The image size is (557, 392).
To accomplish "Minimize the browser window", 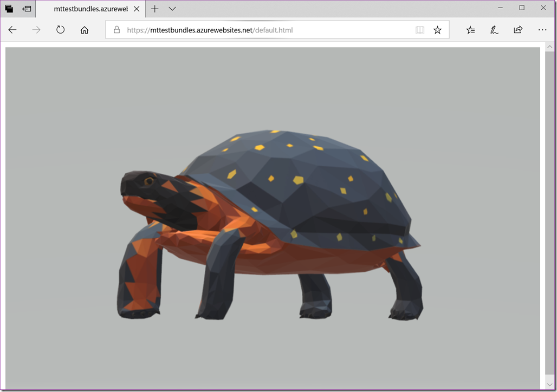I will [x=500, y=8].
